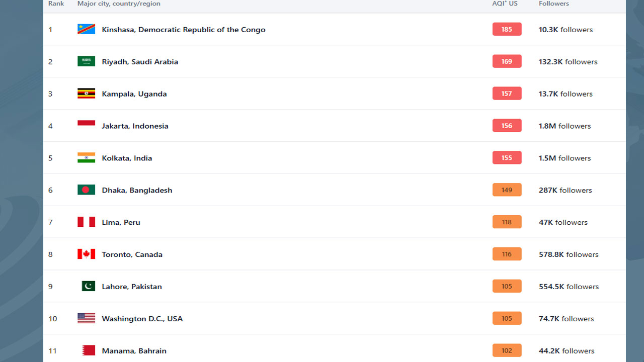Open the Lahore, Pakistan city link

(132, 287)
